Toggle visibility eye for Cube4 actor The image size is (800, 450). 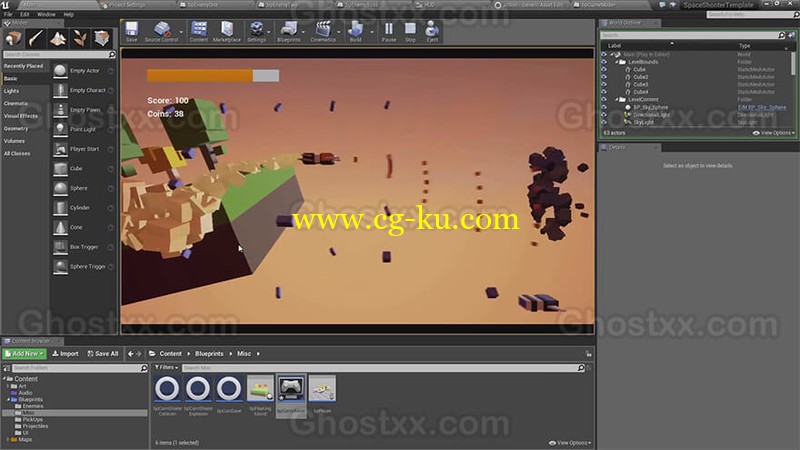point(604,92)
